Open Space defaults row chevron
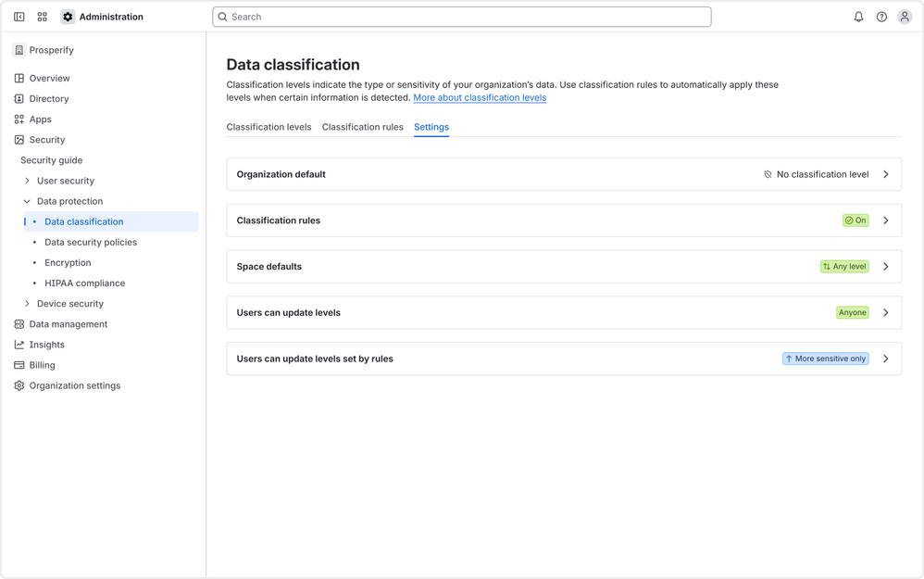The height and width of the screenshot is (579, 924). point(886,267)
